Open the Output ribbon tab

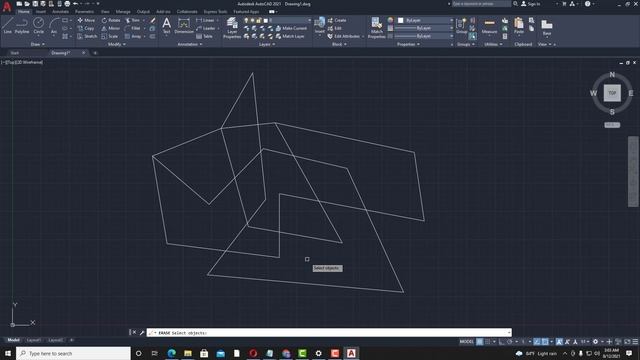point(143,12)
